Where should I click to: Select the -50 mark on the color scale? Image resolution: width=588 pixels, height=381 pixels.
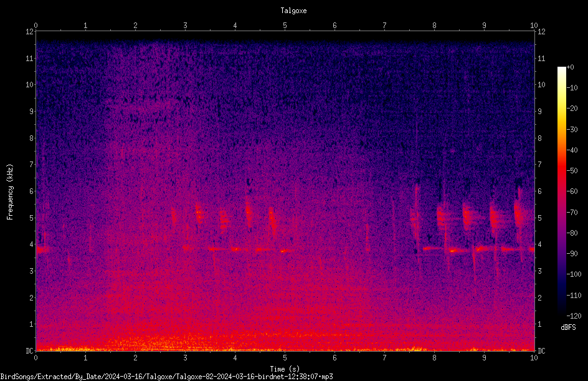[572, 170]
